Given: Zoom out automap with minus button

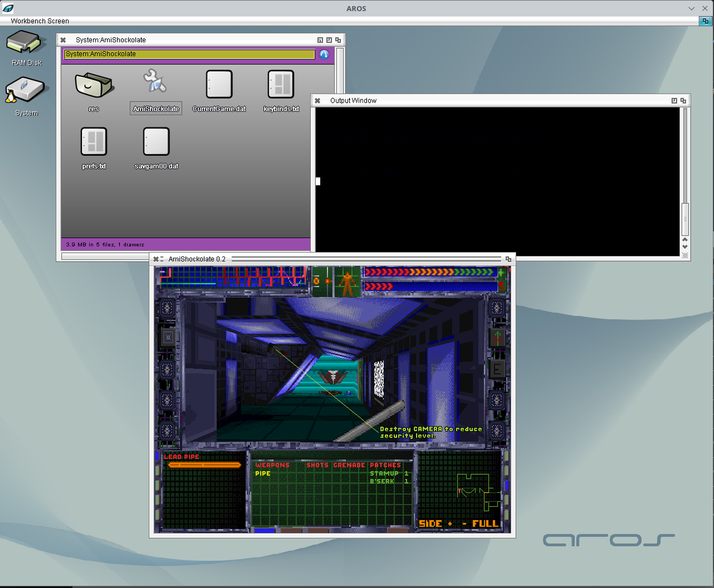Looking at the screenshot, I should coord(464,524).
